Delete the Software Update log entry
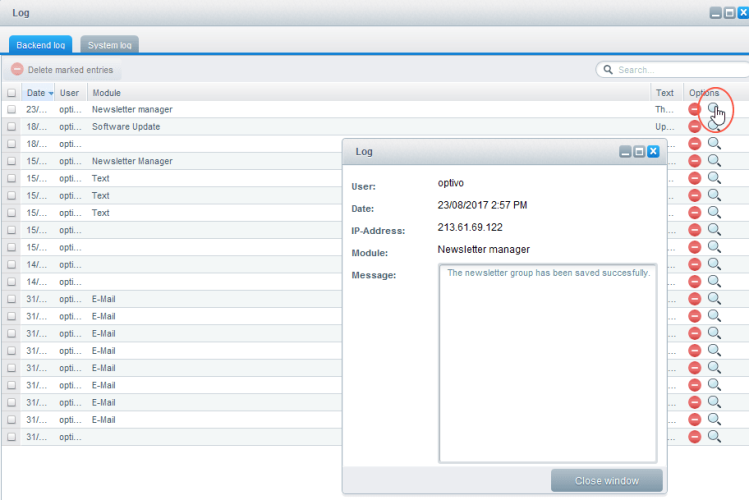The width and height of the screenshot is (749, 500). click(x=695, y=127)
